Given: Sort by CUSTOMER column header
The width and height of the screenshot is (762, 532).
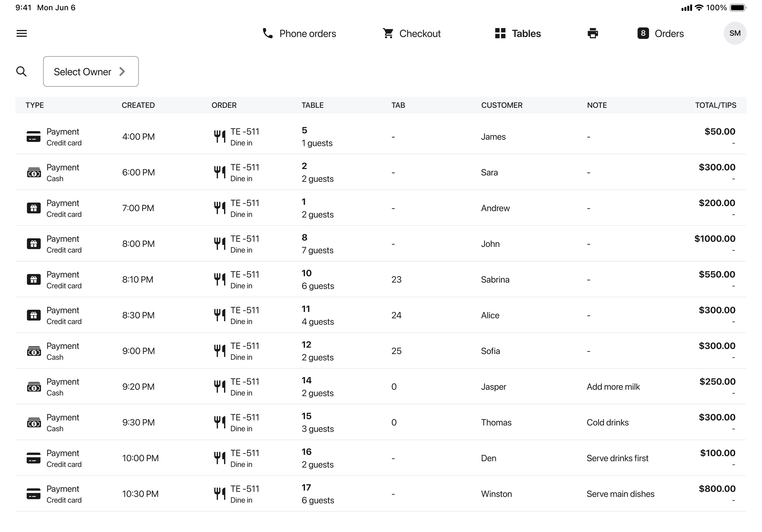Looking at the screenshot, I should click(501, 105).
